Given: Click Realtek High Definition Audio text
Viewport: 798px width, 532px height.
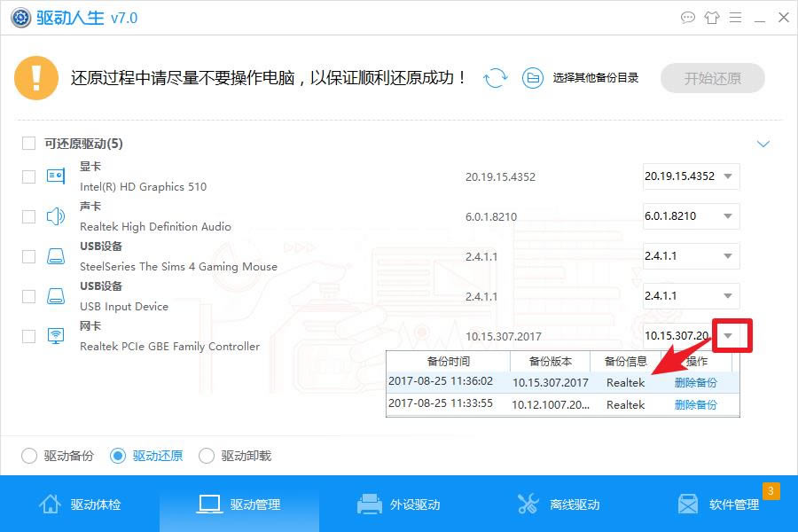Looking at the screenshot, I should (155, 227).
